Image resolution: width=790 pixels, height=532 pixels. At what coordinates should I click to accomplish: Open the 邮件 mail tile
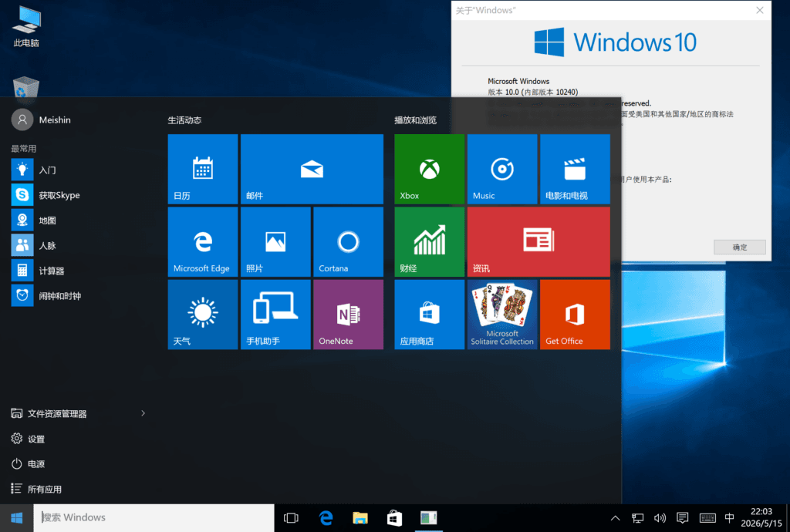point(312,169)
